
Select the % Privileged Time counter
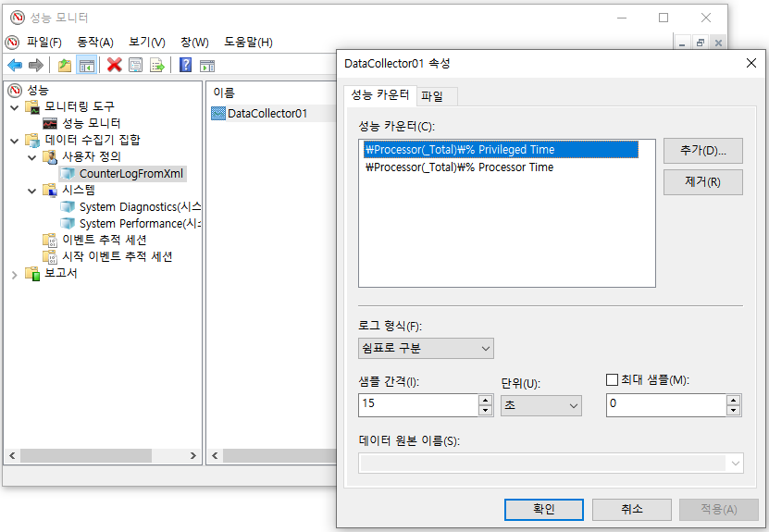501,150
